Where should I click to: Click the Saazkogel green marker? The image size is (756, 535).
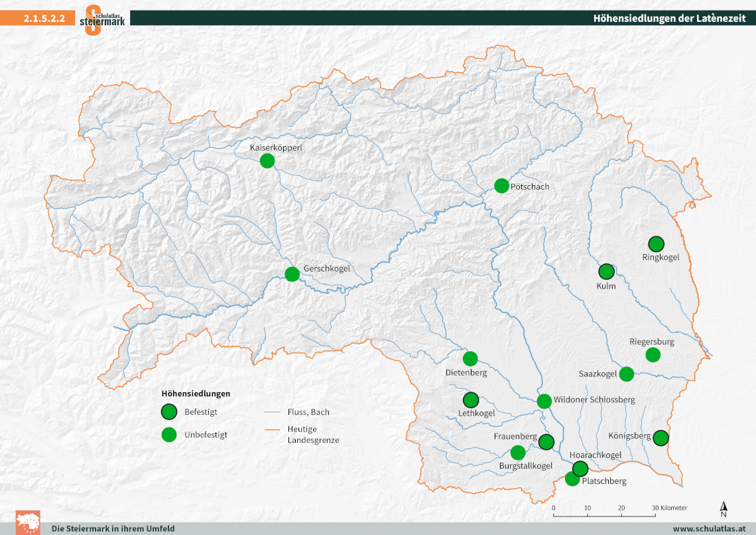pyautogui.click(x=627, y=374)
